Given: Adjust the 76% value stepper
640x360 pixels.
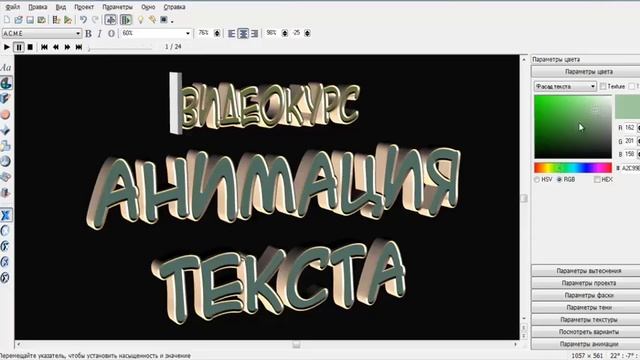Looking at the screenshot, I should tap(217, 33).
